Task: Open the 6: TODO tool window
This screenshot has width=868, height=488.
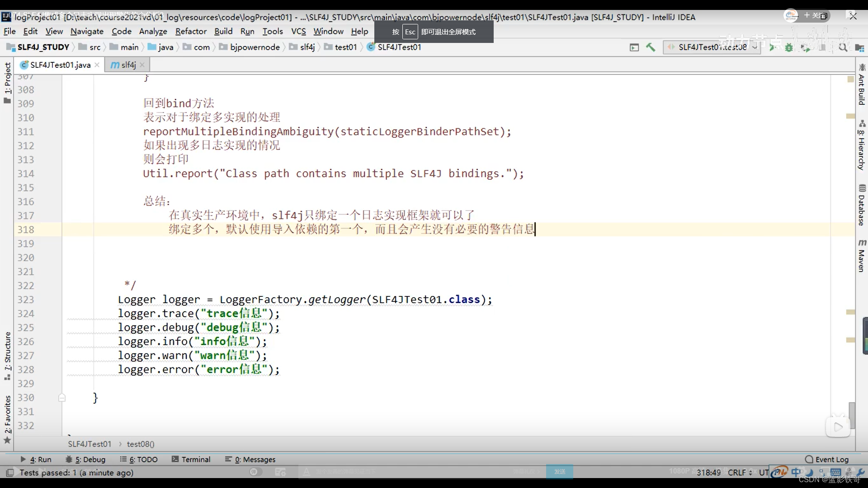Action: coord(139,459)
